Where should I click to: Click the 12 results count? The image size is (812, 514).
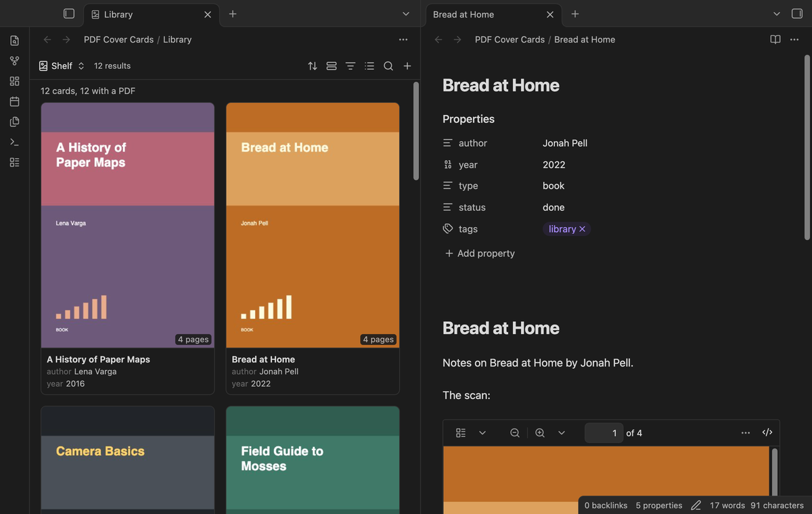112,66
